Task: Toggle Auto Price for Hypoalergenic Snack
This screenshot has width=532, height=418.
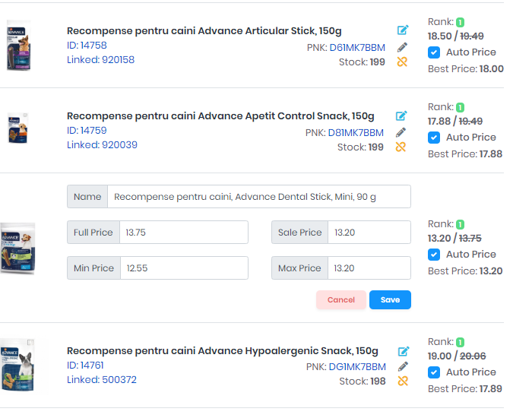Action: tap(434, 372)
